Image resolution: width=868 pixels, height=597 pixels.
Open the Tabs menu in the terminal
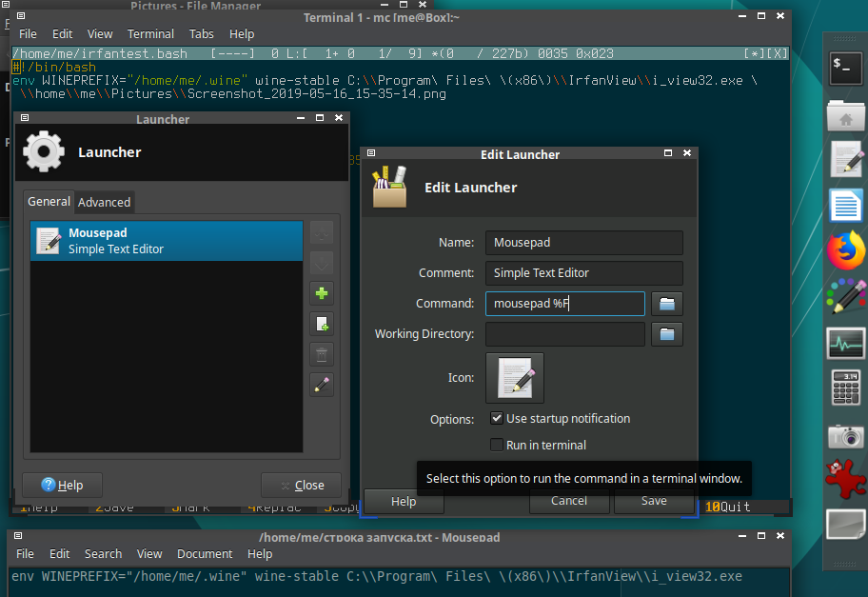(202, 33)
